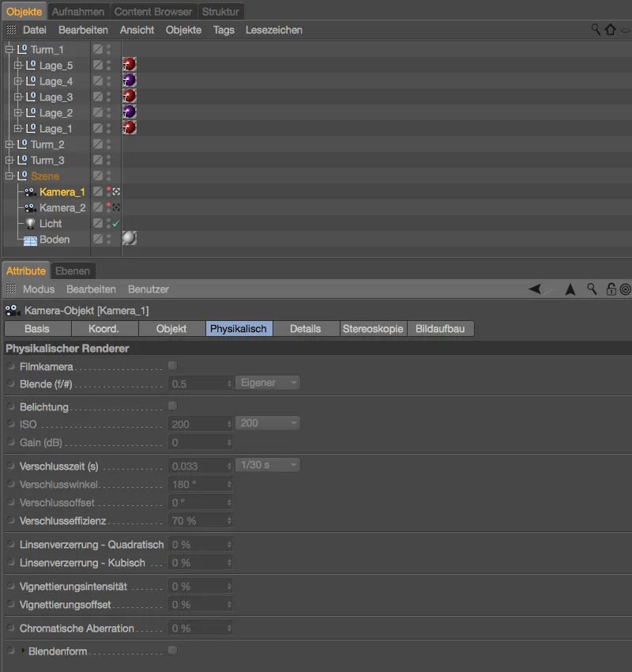Open the Verschlusszeit 1/30 s dropdown
This screenshot has height=672, width=632.
[x=268, y=465]
